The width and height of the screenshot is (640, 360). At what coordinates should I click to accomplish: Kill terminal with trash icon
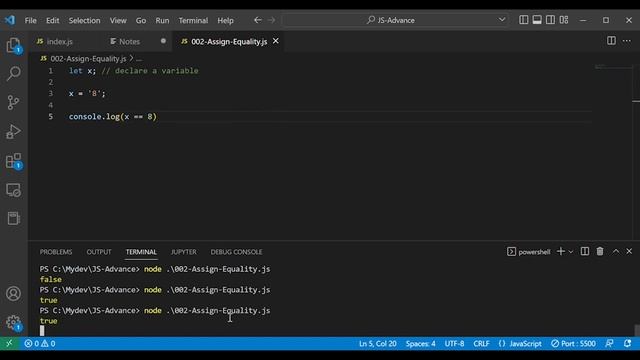tap(600, 251)
